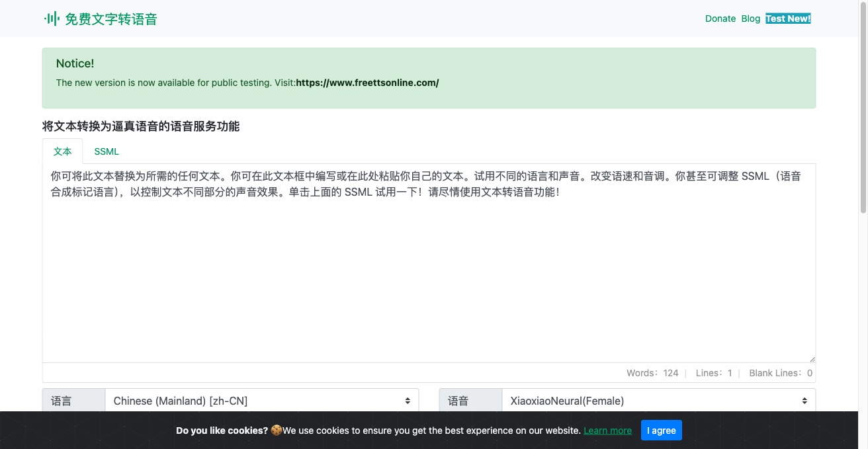Click the text area resize handle
The height and width of the screenshot is (449, 868).
812,359
